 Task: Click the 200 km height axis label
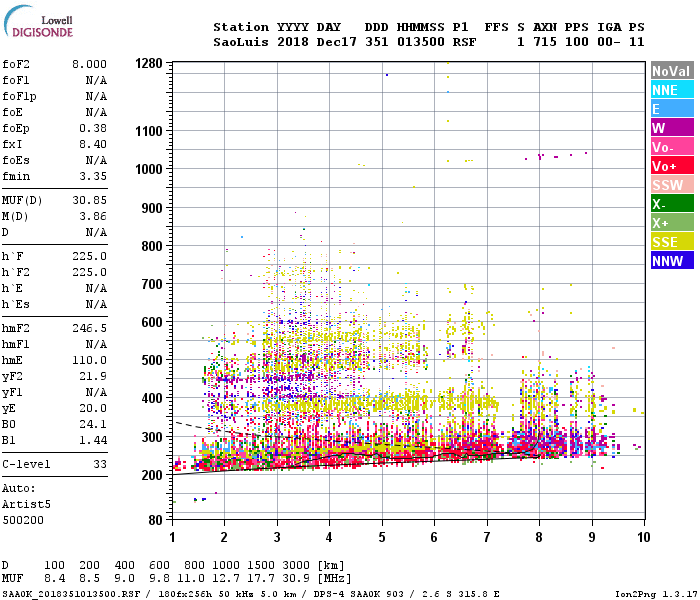point(152,475)
